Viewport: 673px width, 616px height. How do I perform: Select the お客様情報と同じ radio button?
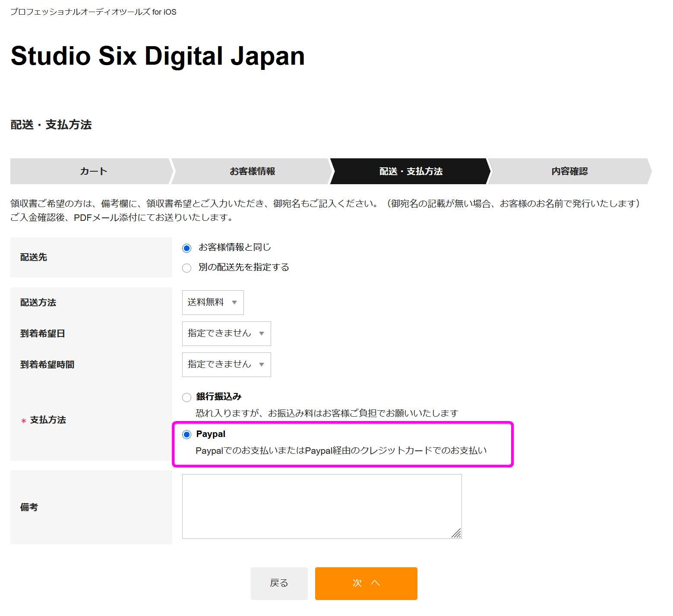pos(186,248)
